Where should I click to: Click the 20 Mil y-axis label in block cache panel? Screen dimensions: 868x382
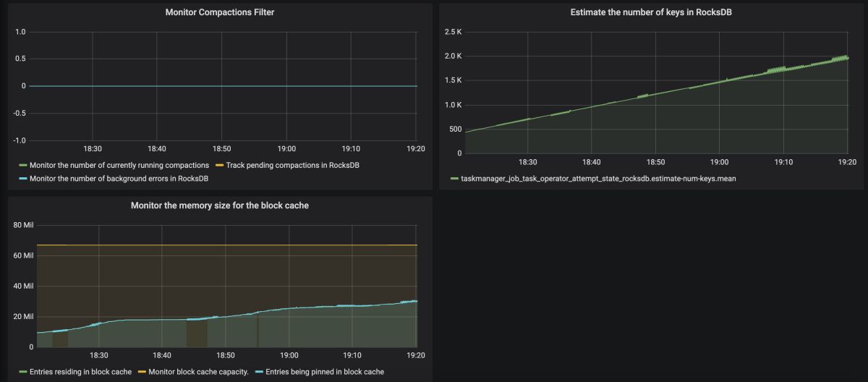23,316
